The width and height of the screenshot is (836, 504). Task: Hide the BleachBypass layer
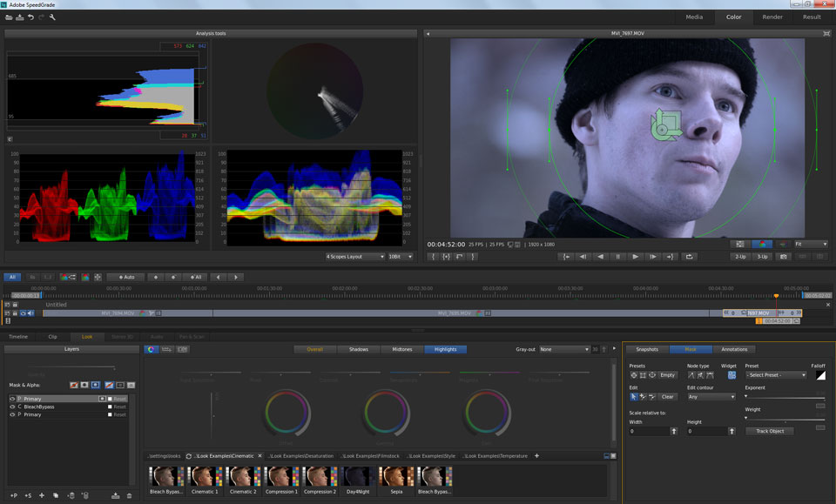[12, 407]
